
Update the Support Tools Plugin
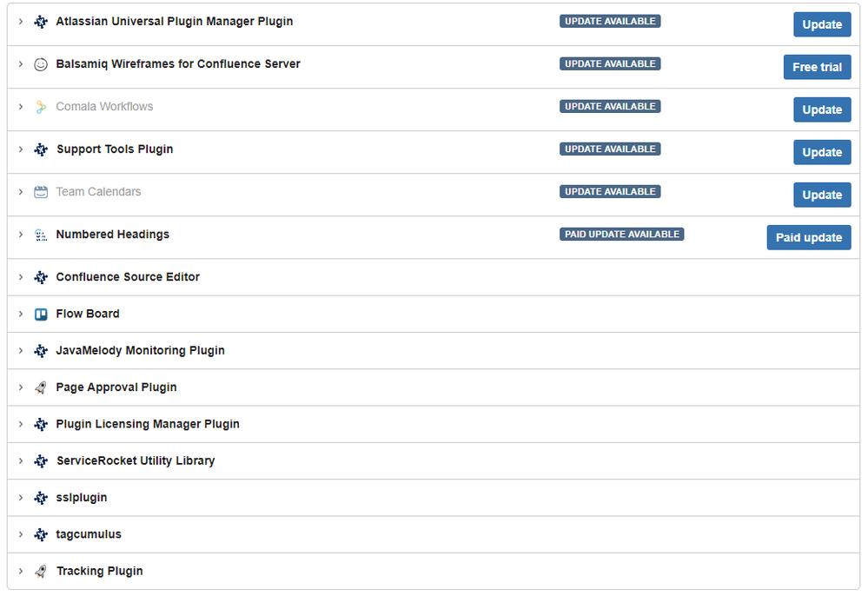click(822, 152)
